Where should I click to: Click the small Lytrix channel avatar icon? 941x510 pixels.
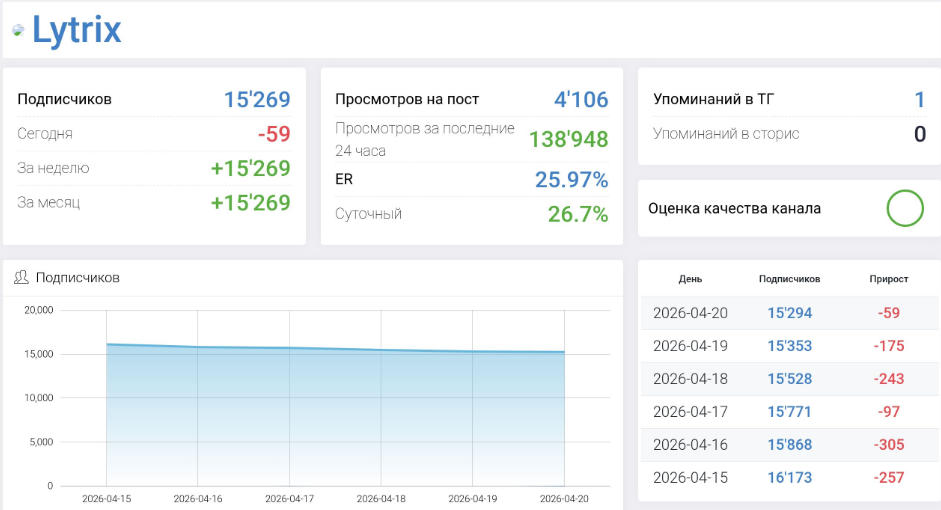tap(19, 30)
